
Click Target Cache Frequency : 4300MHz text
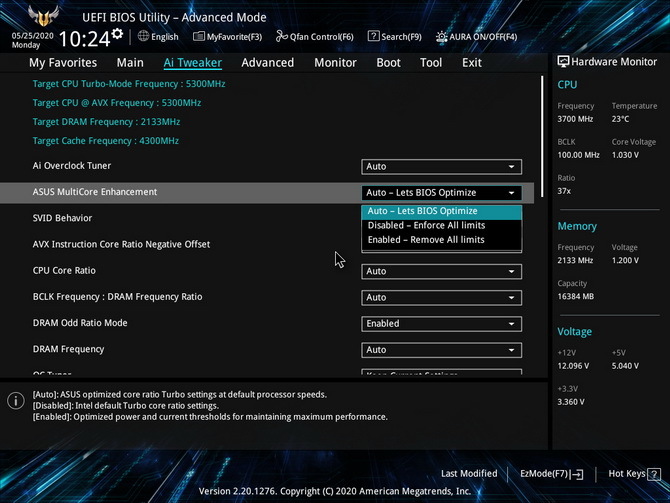pyautogui.click(x=106, y=141)
